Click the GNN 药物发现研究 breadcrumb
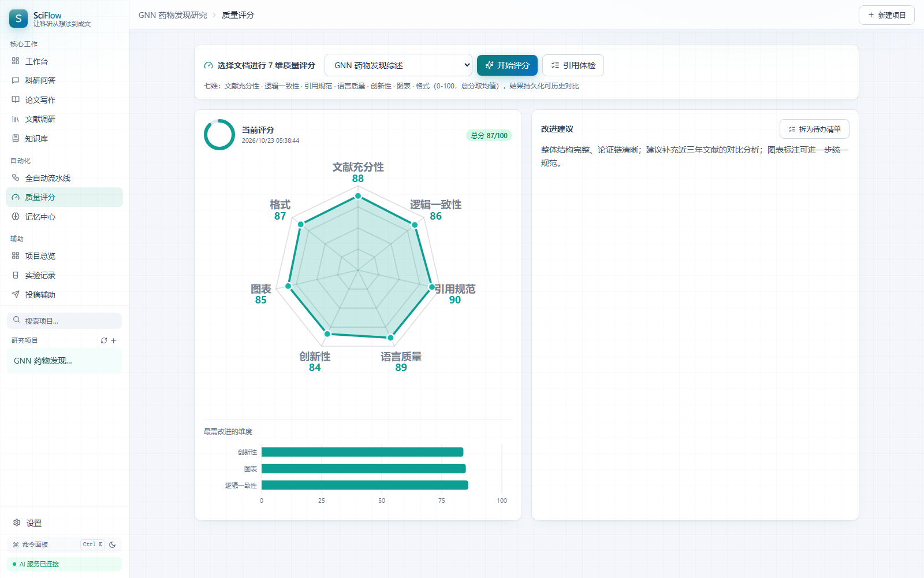The image size is (924, 578). (x=173, y=15)
